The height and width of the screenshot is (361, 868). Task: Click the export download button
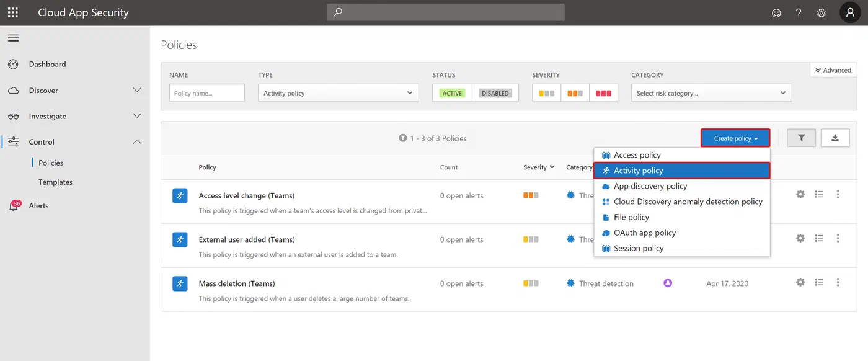835,138
